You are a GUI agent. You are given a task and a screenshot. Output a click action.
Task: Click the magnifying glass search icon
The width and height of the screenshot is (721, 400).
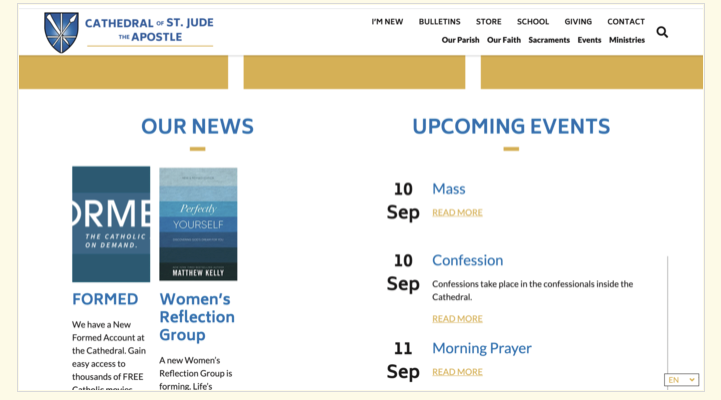pyautogui.click(x=662, y=32)
